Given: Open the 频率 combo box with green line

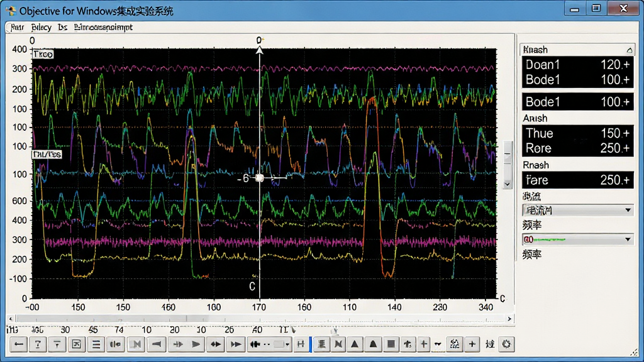Looking at the screenshot, I should pyautogui.click(x=578, y=239).
